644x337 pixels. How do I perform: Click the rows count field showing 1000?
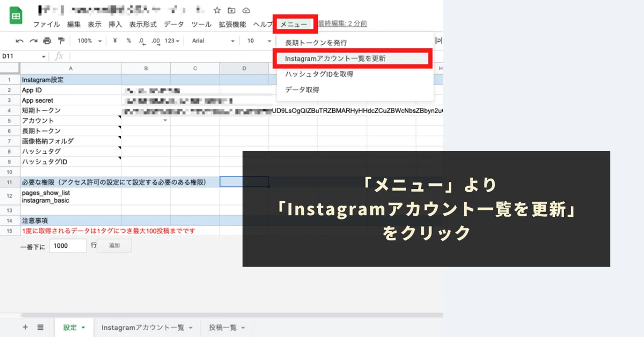point(68,246)
